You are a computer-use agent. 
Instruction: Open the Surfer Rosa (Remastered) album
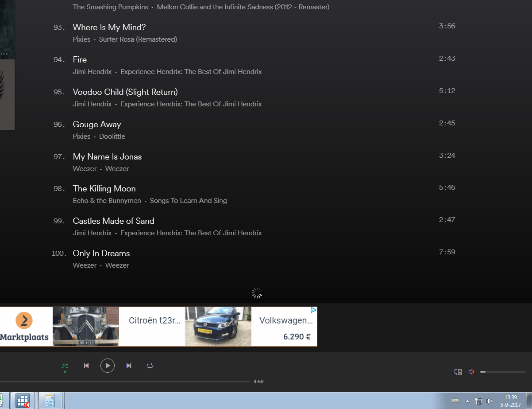click(138, 39)
